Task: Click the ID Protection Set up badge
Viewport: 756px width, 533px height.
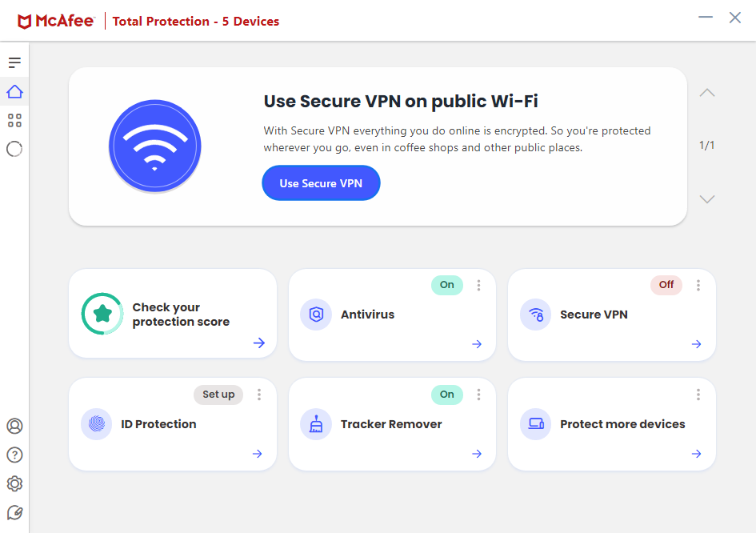Action: [x=218, y=395]
